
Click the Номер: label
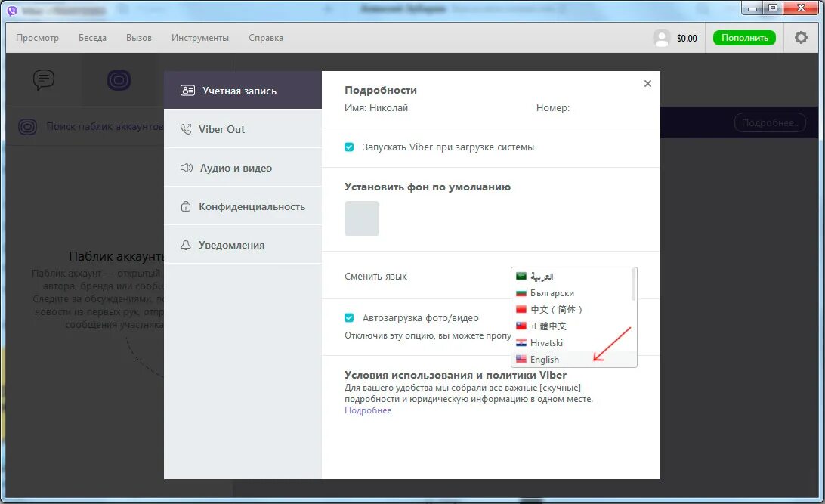tap(552, 108)
